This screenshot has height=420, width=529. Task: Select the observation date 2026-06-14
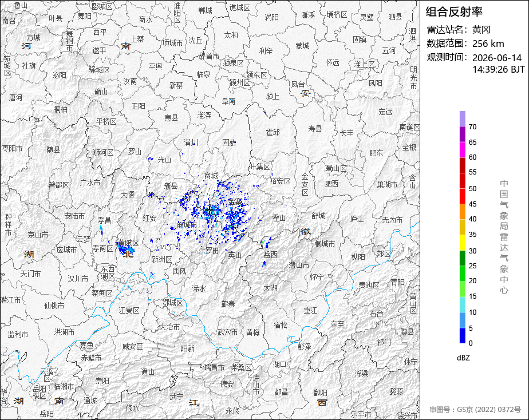coord(496,58)
